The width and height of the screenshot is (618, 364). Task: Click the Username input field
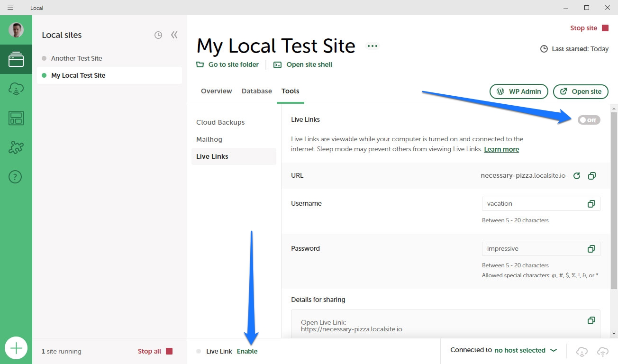click(x=541, y=204)
